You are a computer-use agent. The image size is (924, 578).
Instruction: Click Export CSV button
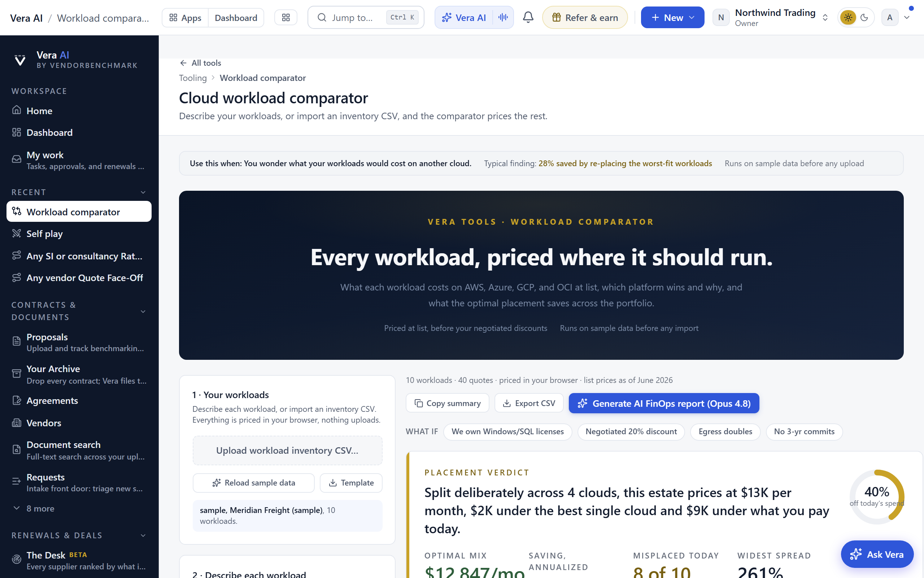(529, 403)
